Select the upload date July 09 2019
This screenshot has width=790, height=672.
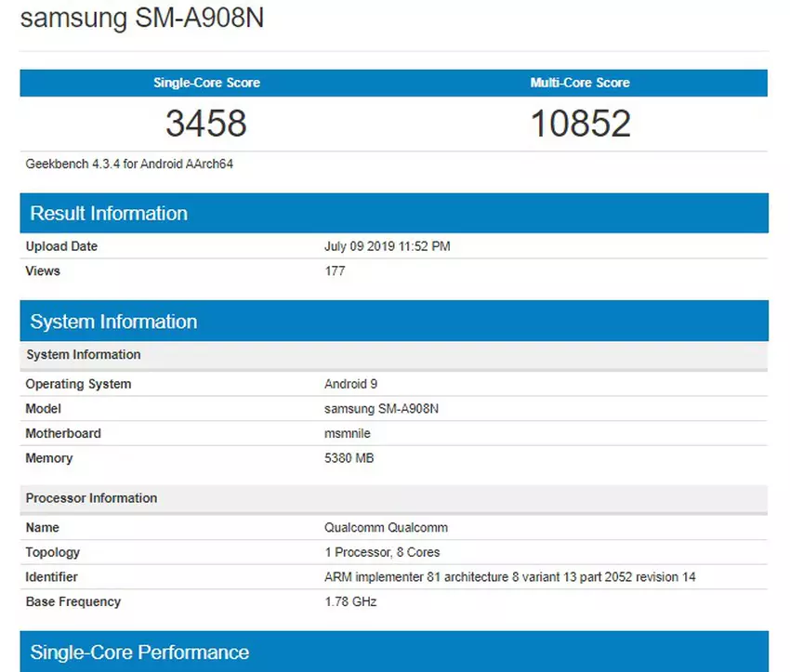[388, 246]
